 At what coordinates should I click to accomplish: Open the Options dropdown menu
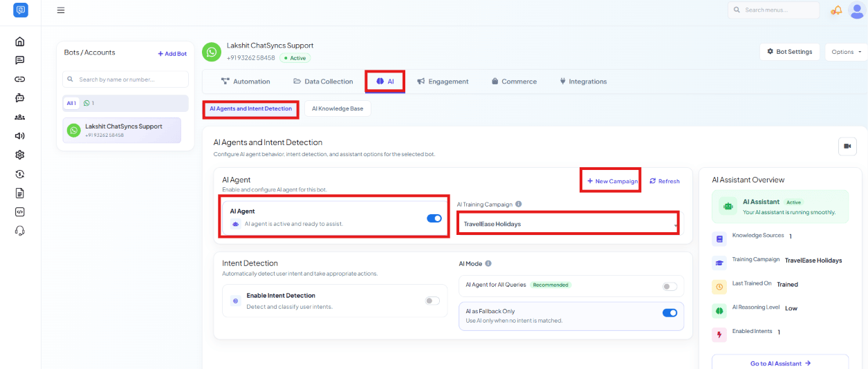(x=846, y=52)
